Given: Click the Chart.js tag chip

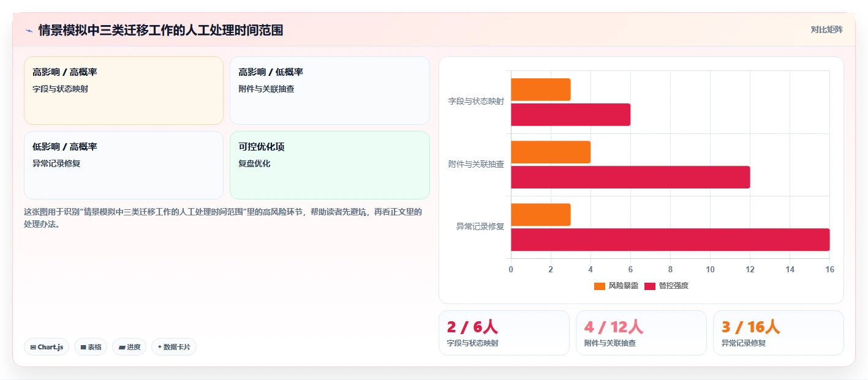Looking at the screenshot, I should point(47,347).
